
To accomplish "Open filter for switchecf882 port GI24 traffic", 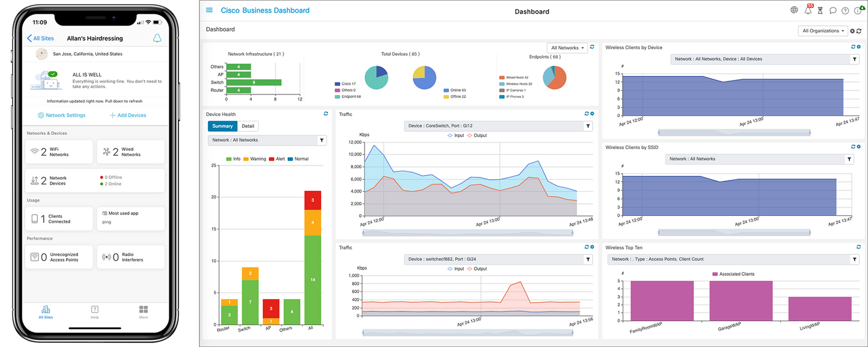I will (x=588, y=259).
